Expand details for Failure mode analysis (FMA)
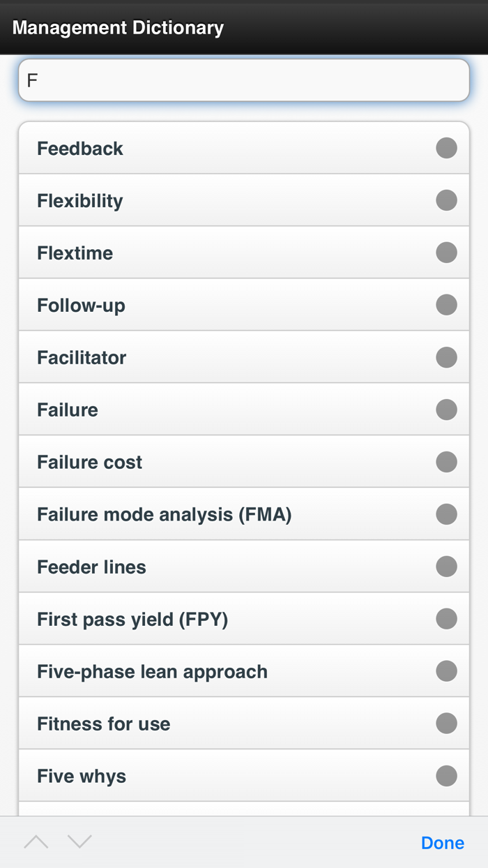The image size is (488, 868). (446, 514)
